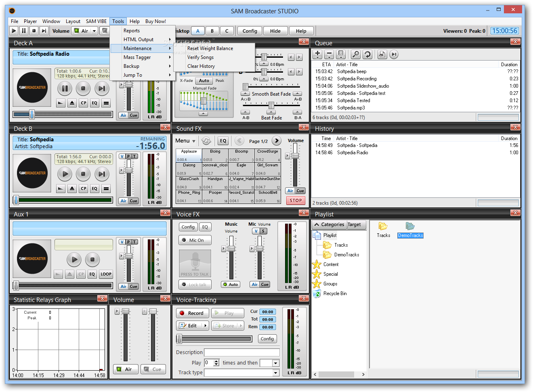This screenshot has width=533, height=392.
Task: Toggle Lock talk in Voice FX
Action: [x=195, y=285]
